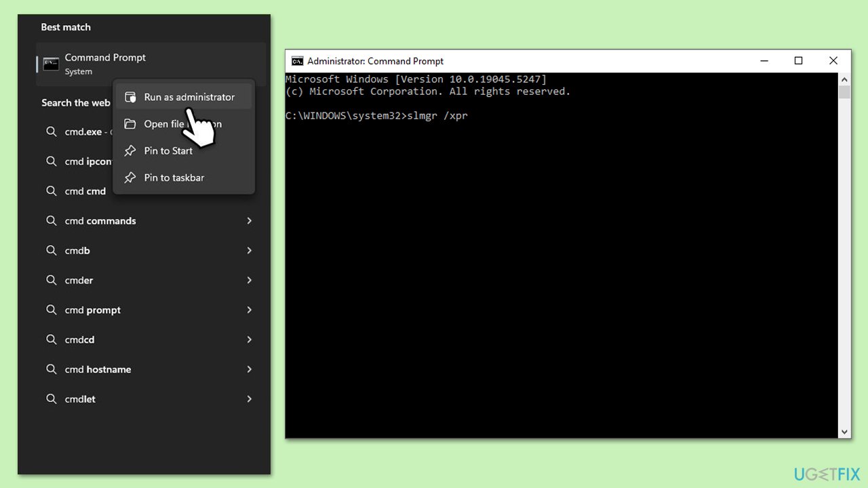
Task: Open the arrow next to cmd prompt
Action: click(x=249, y=310)
